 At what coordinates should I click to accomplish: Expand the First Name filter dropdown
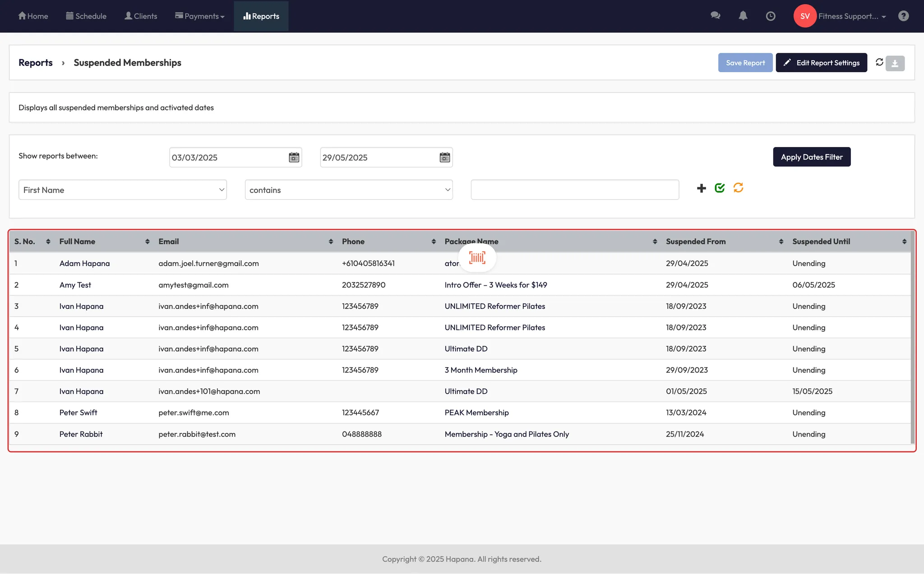[122, 190]
